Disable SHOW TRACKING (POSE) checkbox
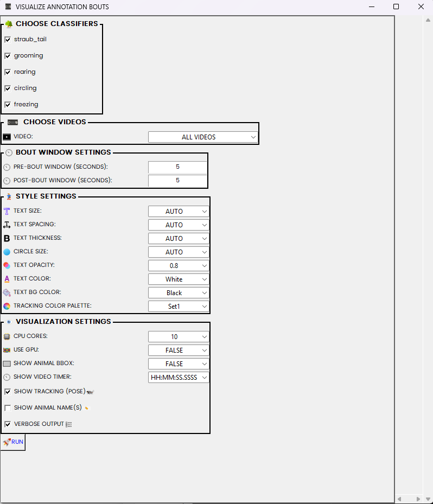 (8, 392)
